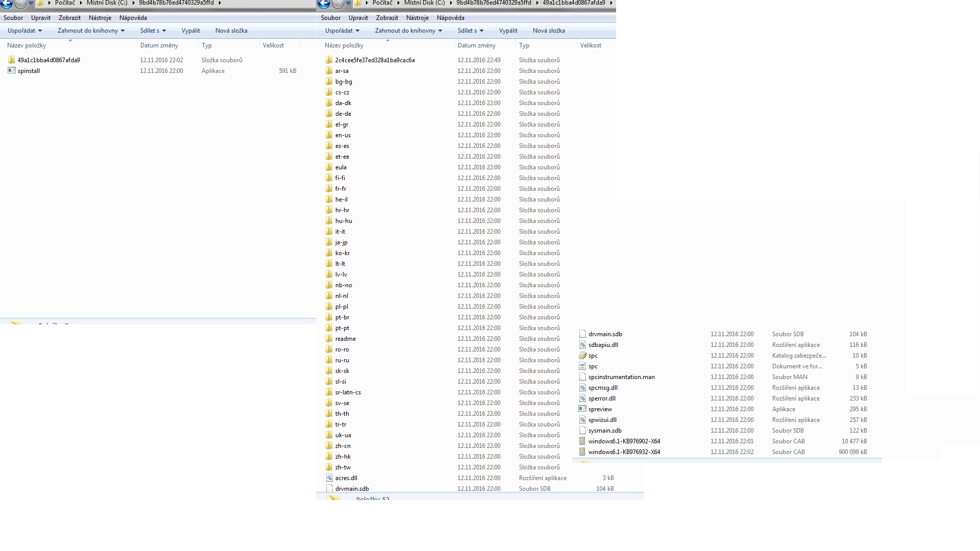The width and height of the screenshot is (980, 551).
Task: Sort by Datum změny in right window
Action: (x=477, y=45)
